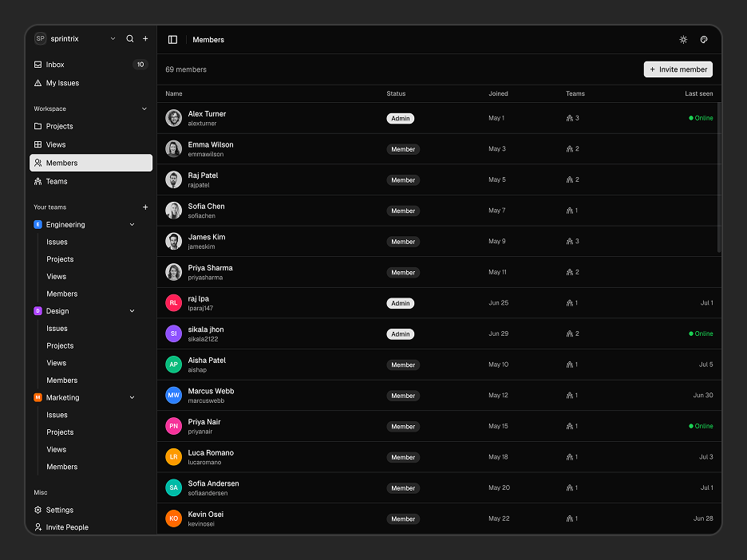Click the MW avatar for Marcus Webb
Screen dimensions: 747x560
click(x=173, y=395)
